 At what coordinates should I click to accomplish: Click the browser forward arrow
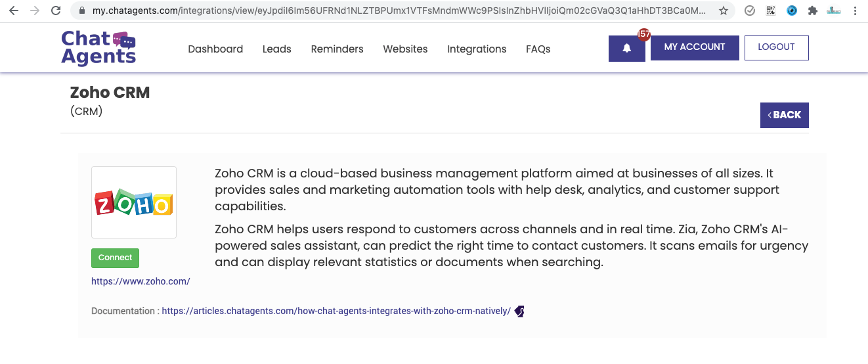point(35,11)
